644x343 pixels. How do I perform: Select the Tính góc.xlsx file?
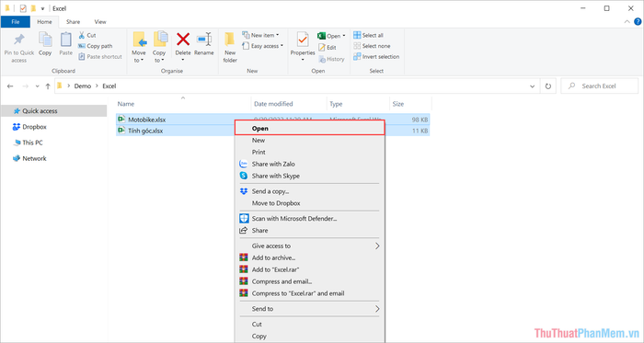(145, 131)
